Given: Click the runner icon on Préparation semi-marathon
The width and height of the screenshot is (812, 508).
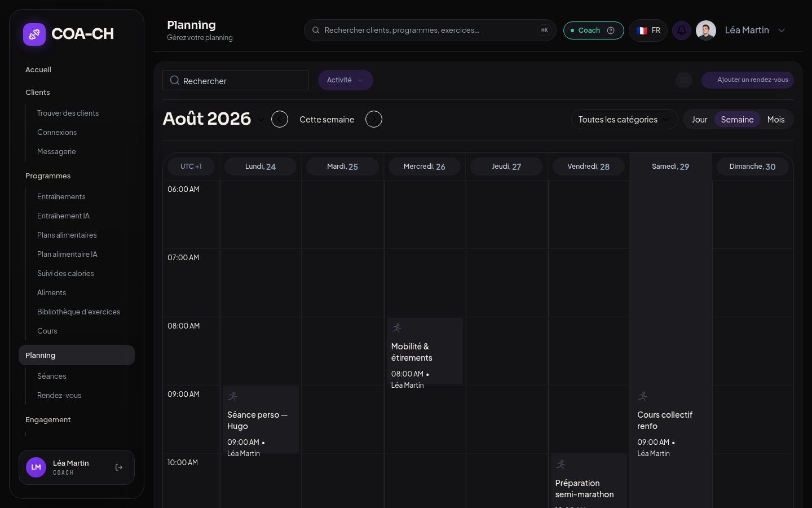Looking at the screenshot, I should [561, 465].
